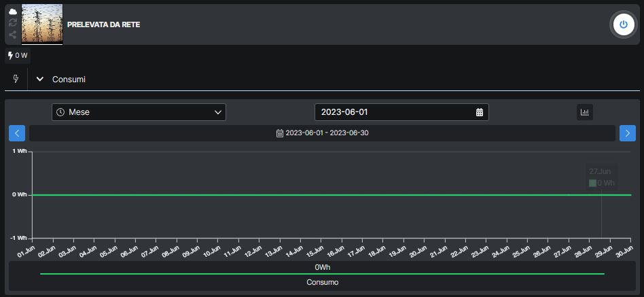
Task: Click the green Consumo legend line
Action: 322,274
